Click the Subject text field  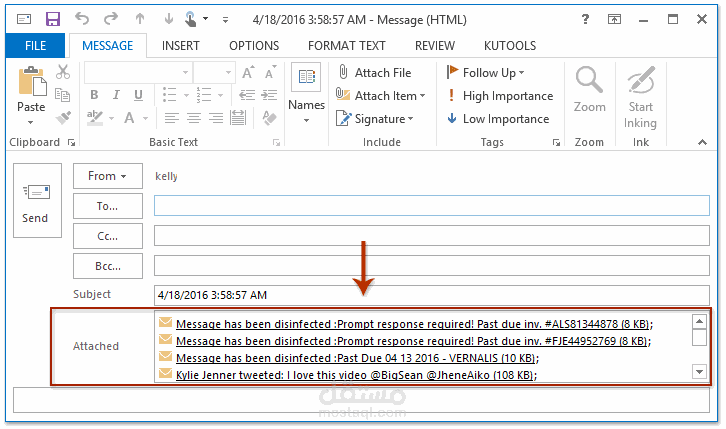(432, 295)
